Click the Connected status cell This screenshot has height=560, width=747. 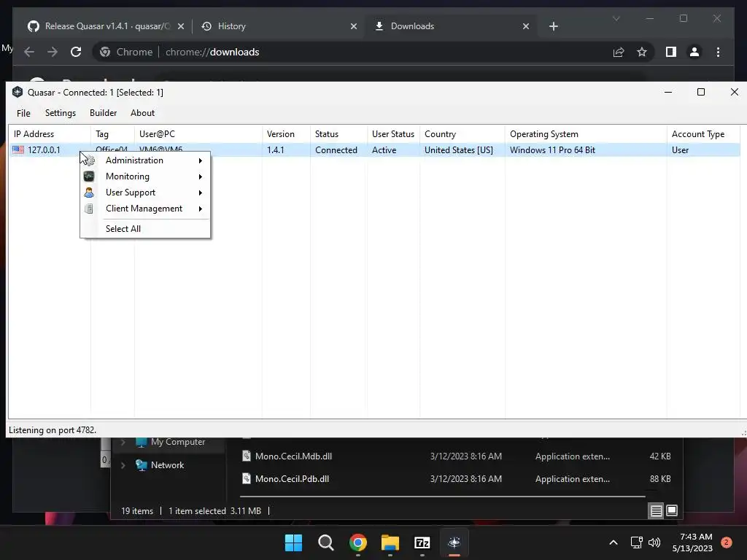(x=336, y=150)
